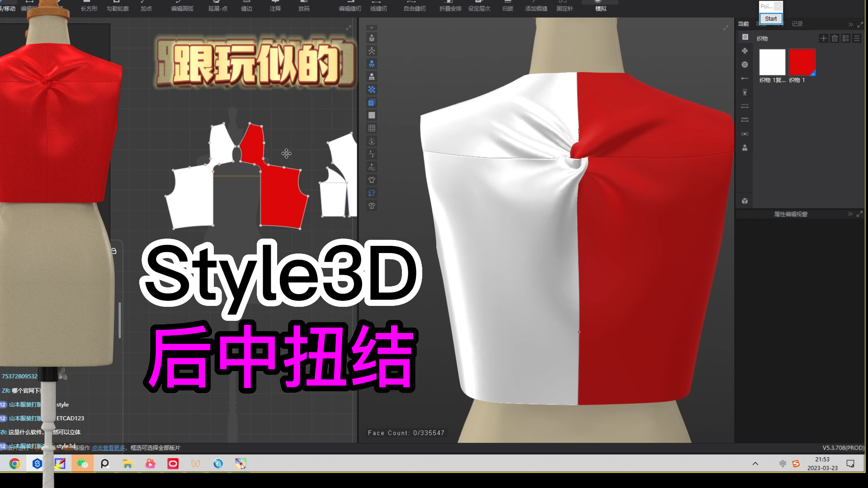Select the 缝边 seam allowance tool
Image resolution: width=868 pixels, height=488 pixels.
point(247,6)
